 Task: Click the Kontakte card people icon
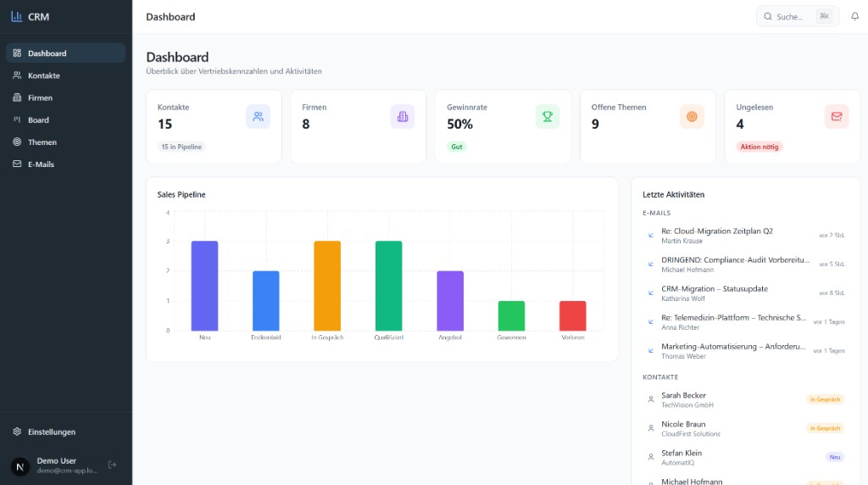[x=258, y=117]
